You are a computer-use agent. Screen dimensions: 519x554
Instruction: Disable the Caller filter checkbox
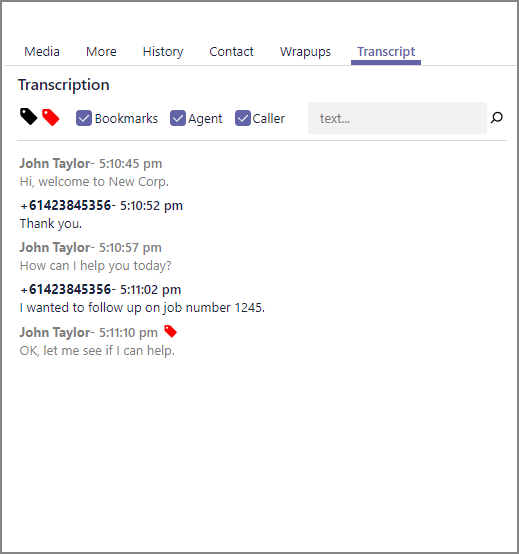click(243, 118)
